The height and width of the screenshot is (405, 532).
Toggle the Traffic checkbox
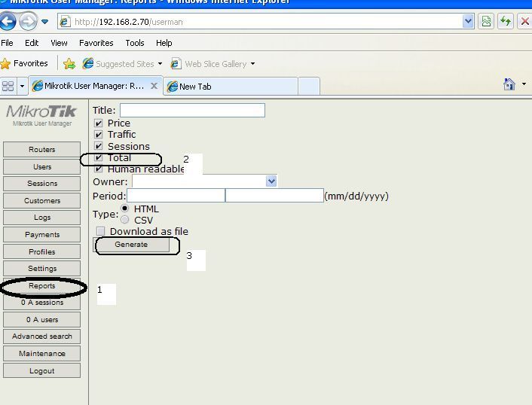(x=99, y=135)
